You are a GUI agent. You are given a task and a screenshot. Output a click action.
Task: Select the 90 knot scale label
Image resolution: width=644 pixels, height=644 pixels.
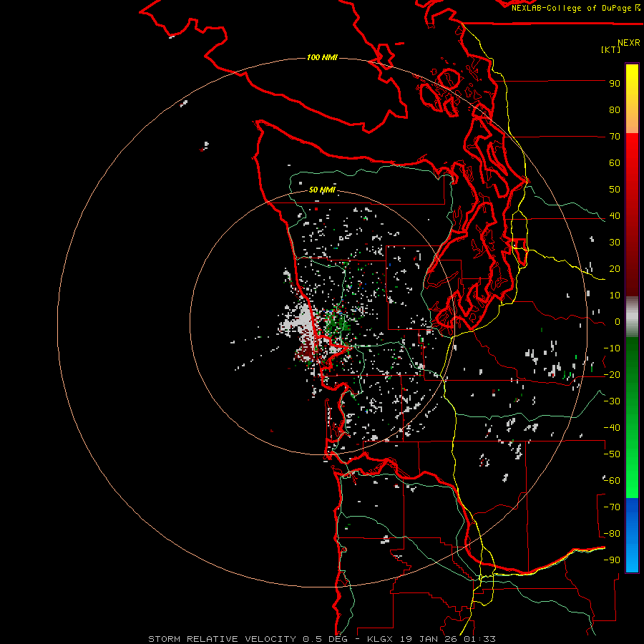pos(615,84)
